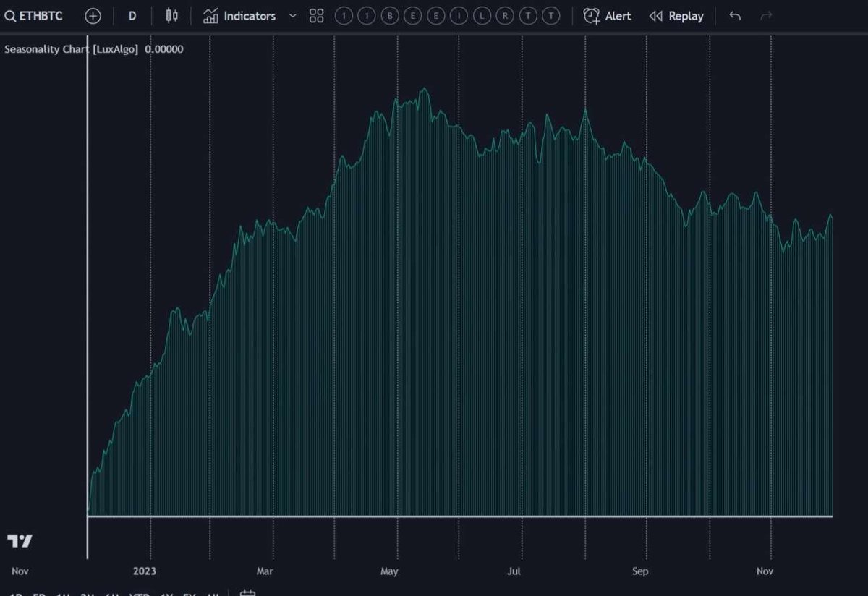Click the circled I shortcut icon
The height and width of the screenshot is (596, 868).
[458, 15]
